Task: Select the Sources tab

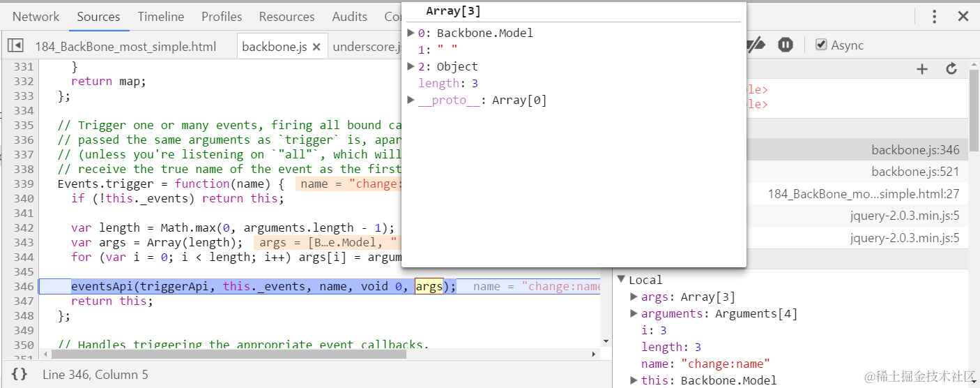Action: 98,16
